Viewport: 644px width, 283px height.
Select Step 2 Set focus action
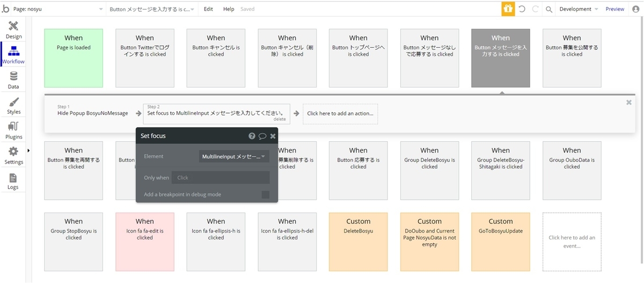216,114
